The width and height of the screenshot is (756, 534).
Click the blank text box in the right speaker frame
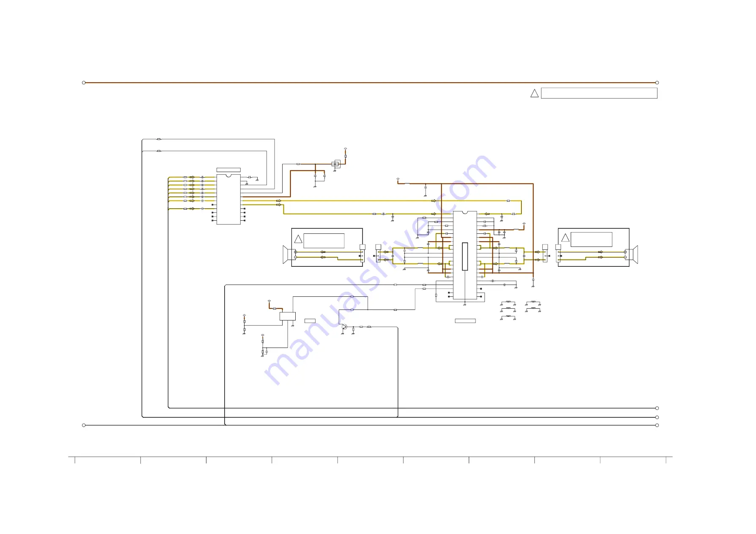point(591,239)
